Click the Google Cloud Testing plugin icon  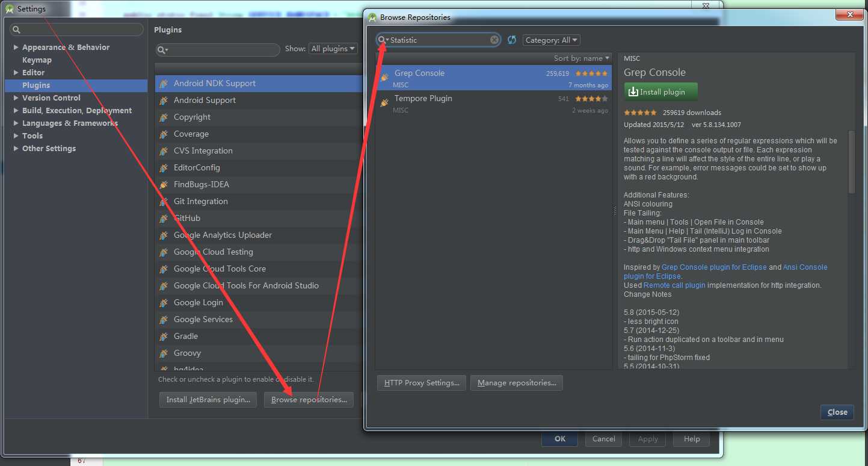pos(163,252)
